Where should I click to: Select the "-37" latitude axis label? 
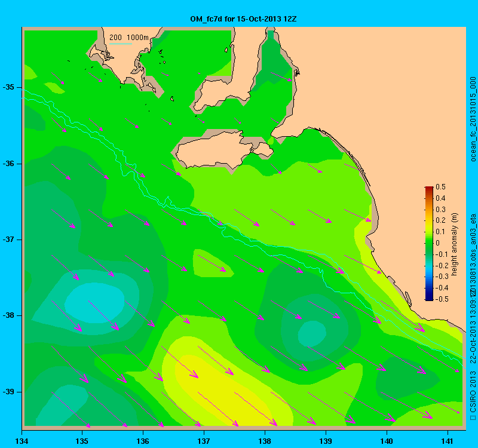click(x=8, y=240)
